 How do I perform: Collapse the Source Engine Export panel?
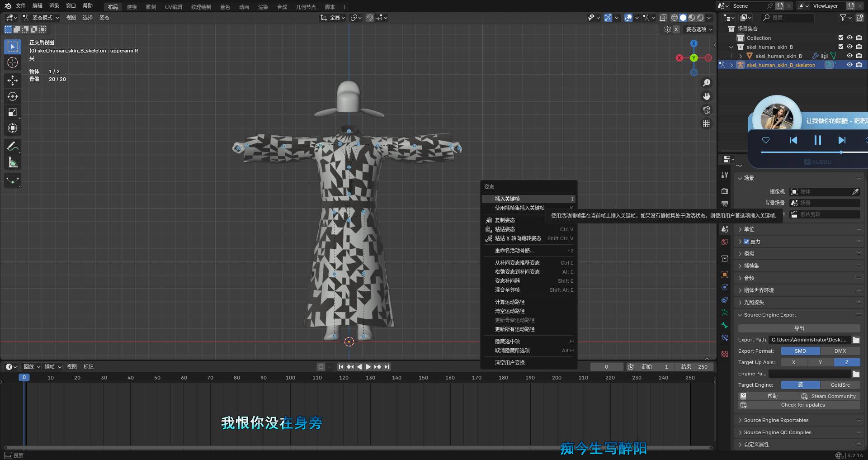click(x=799, y=315)
